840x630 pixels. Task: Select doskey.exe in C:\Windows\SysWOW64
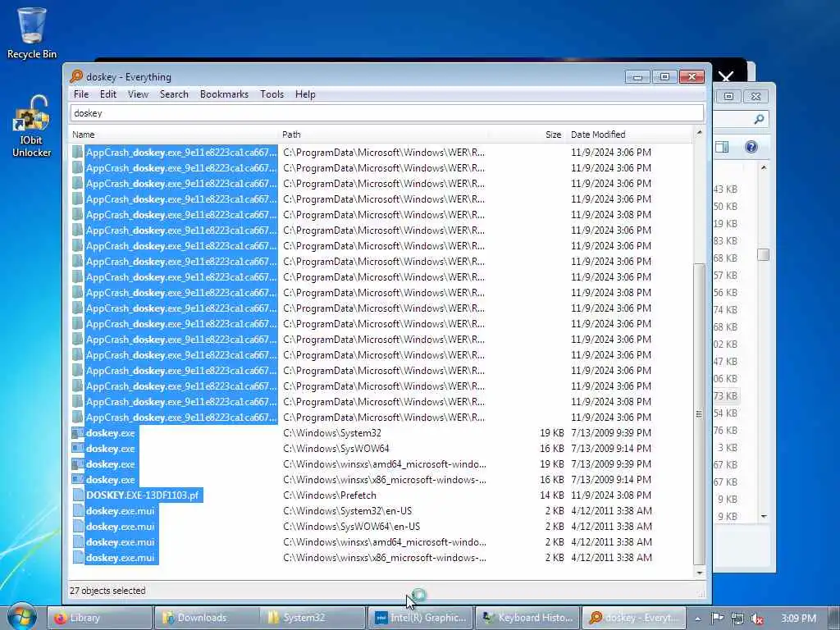(x=111, y=449)
